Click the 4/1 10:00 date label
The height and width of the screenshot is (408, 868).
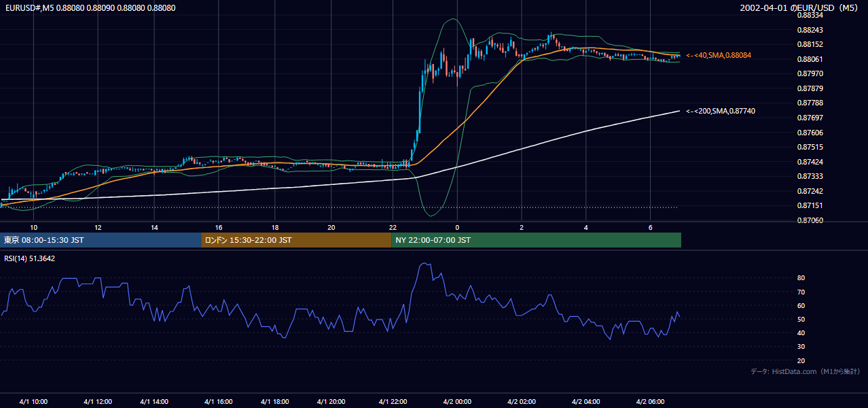[33, 402]
